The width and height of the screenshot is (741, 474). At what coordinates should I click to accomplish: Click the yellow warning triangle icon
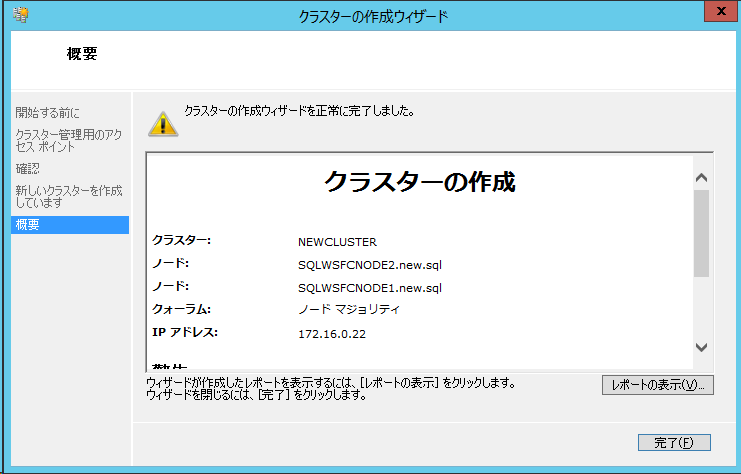162,122
